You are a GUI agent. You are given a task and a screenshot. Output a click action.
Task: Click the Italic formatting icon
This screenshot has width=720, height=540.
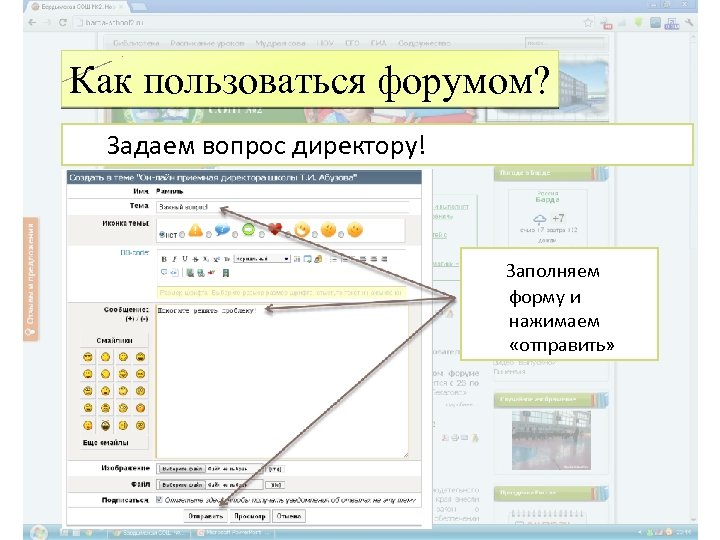tap(174, 259)
